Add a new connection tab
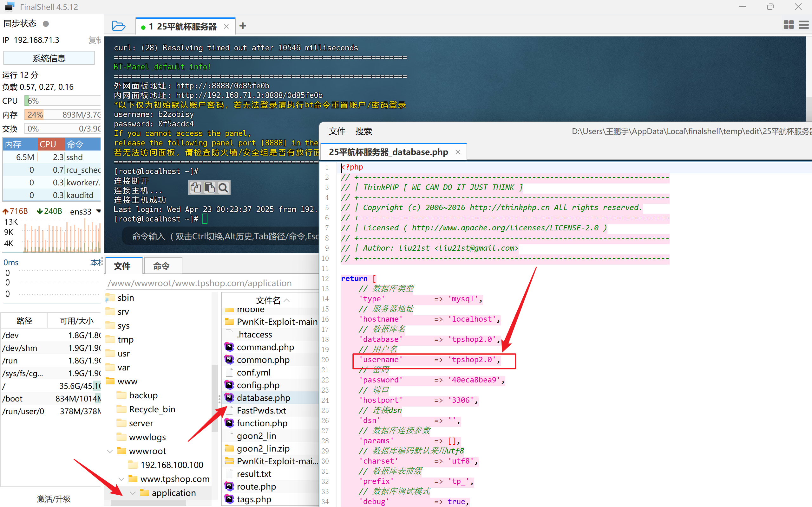 point(243,26)
